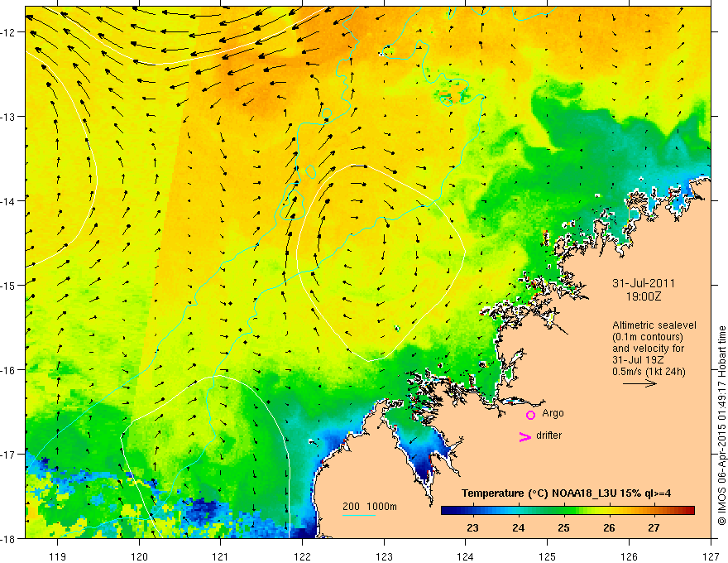This screenshot has width=728, height=563.
Task: Click the longitude axis label 121
Action: coord(221,556)
